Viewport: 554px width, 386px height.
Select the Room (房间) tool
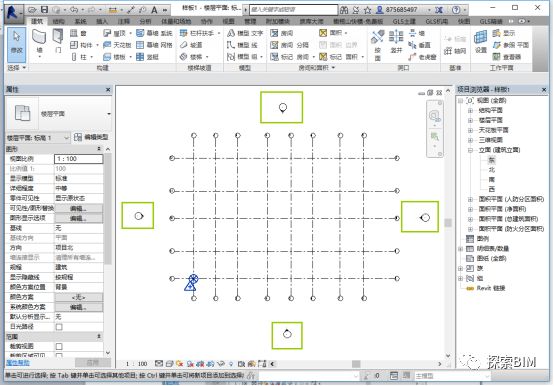(x=282, y=33)
